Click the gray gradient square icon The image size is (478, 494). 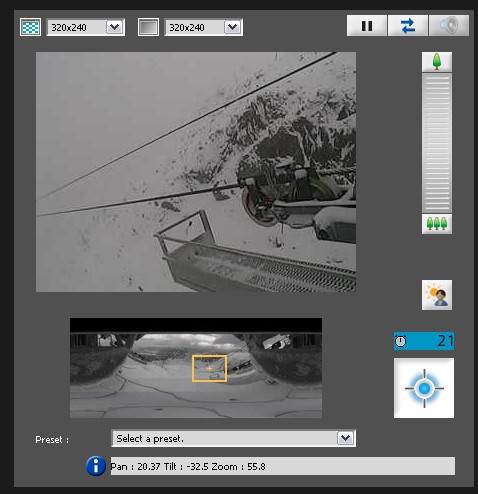click(148, 27)
